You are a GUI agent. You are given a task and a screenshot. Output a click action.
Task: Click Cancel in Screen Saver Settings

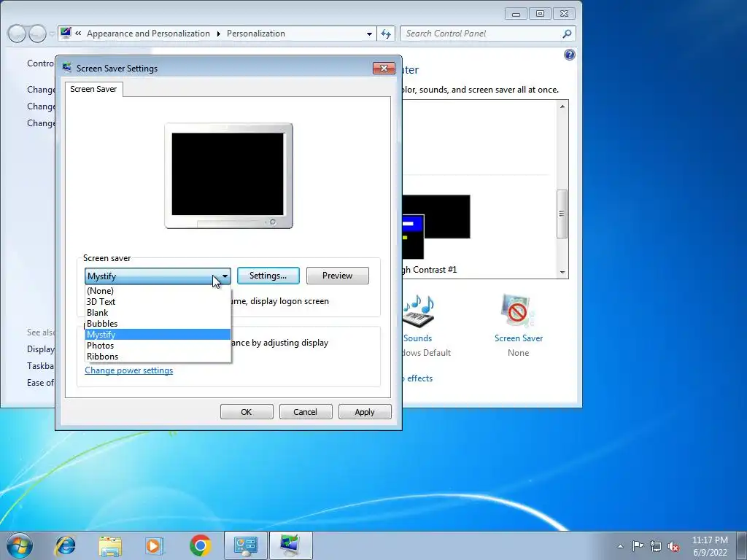[x=306, y=412]
